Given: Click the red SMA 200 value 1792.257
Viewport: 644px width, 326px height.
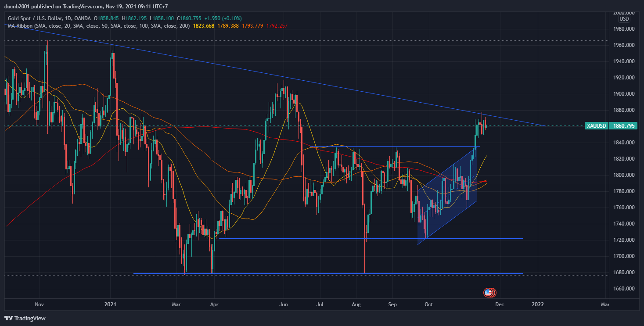Looking at the screenshot, I should [x=277, y=26].
